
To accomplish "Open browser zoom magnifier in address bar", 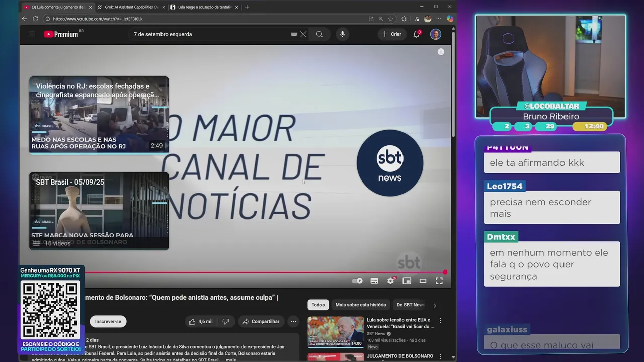I will [x=381, y=19].
